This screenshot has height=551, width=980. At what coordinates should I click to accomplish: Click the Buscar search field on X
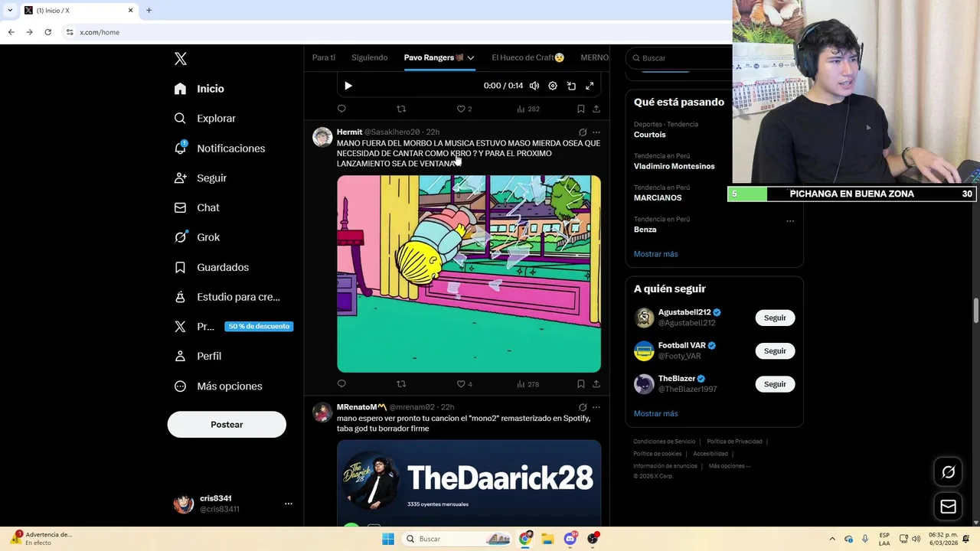point(679,58)
